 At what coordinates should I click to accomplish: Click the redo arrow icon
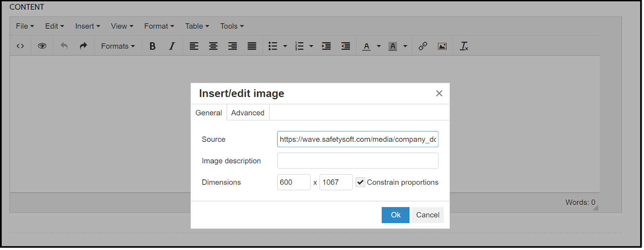click(x=83, y=46)
